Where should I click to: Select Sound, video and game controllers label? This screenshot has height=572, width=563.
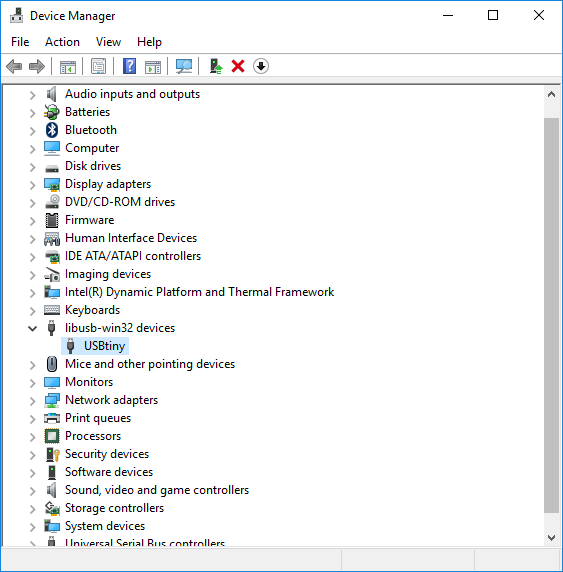[157, 490]
